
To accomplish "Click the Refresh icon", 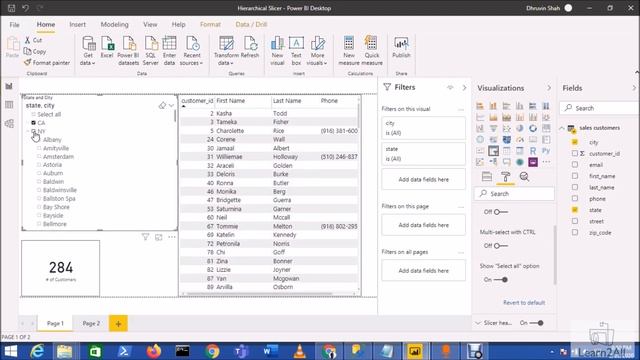I will point(250,47).
